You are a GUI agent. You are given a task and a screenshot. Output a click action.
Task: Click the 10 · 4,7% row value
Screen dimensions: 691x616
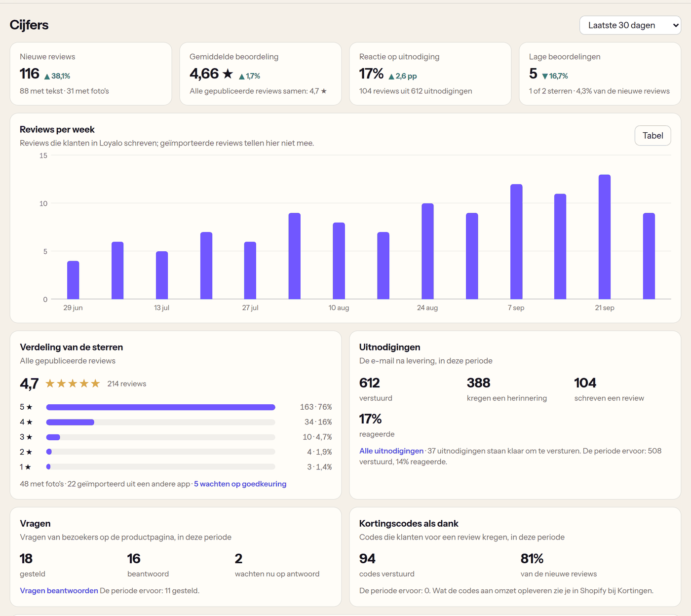tap(317, 437)
